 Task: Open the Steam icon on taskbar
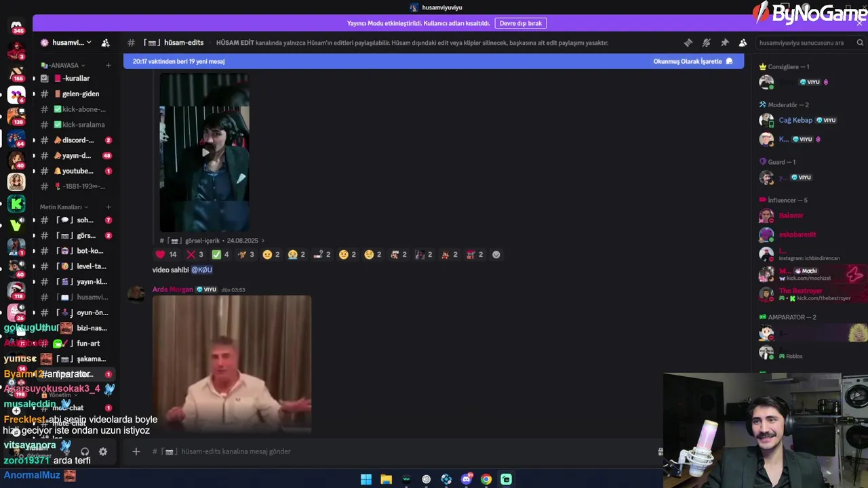pos(427,479)
